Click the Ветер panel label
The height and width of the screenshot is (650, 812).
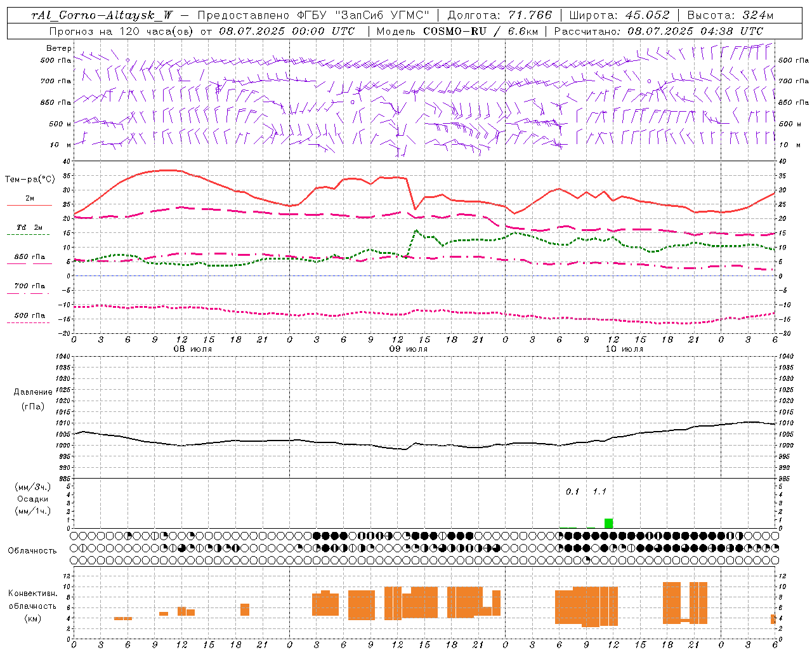(59, 48)
